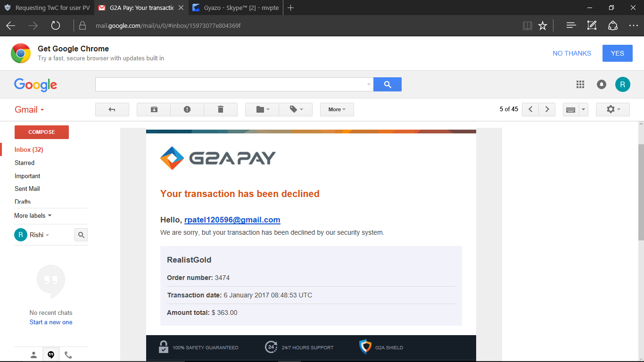Open settings gear dropdown
Image resolution: width=644 pixels, height=362 pixels.
click(x=613, y=109)
